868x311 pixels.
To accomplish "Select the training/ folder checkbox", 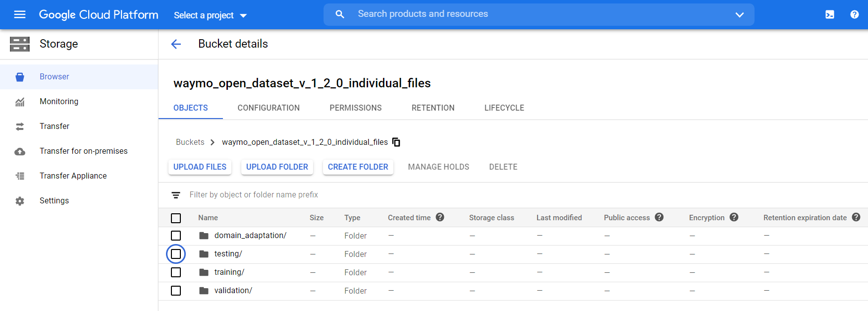I will point(176,272).
